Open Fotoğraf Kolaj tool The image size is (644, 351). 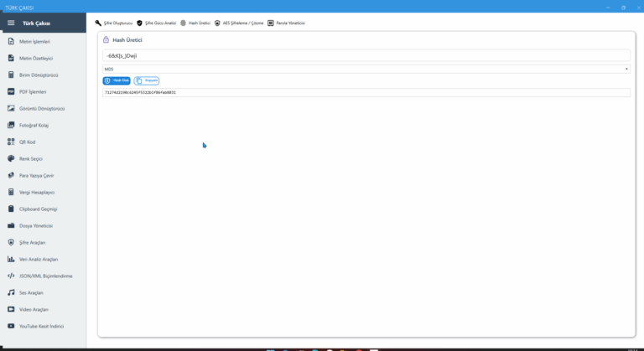(x=34, y=125)
